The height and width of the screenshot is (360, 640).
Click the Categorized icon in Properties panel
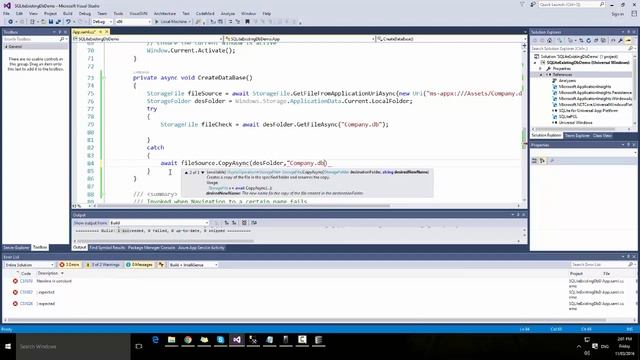tap(535, 161)
